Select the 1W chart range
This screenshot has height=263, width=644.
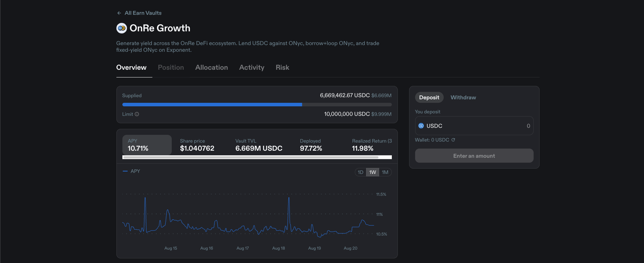point(372,172)
